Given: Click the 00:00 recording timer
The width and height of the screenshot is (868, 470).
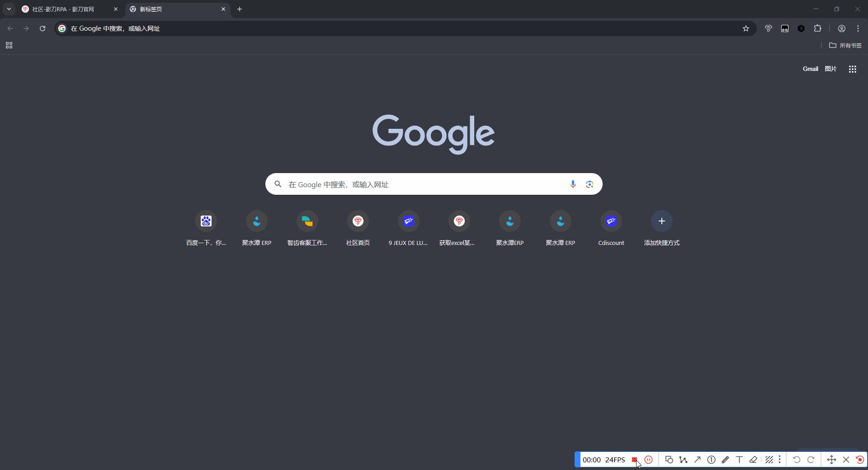Looking at the screenshot, I should click(592, 460).
